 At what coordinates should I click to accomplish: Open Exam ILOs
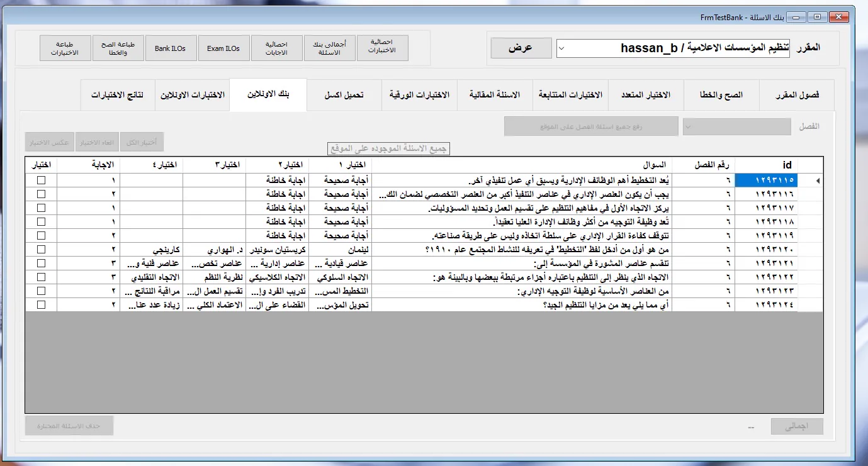click(223, 48)
